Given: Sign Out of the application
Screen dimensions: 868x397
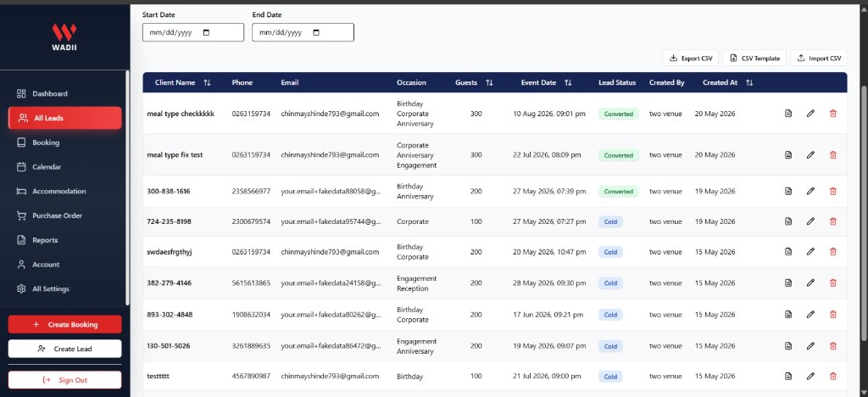Looking at the screenshot, I should pyautogui.click(x=64, y=380).
